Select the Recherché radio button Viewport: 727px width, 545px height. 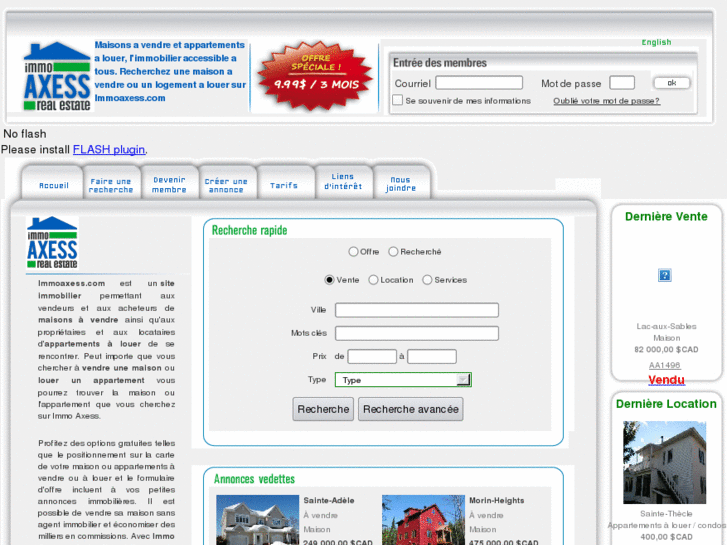[x=393, y=251]
